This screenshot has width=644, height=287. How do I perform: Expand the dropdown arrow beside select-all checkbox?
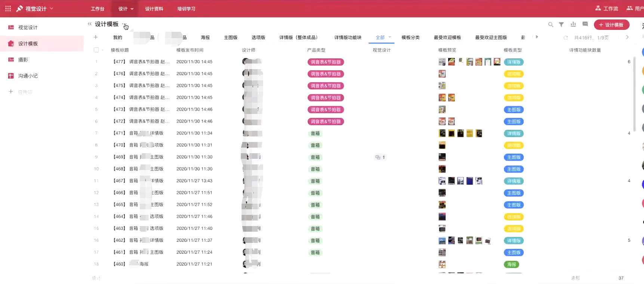coord(102,50)
